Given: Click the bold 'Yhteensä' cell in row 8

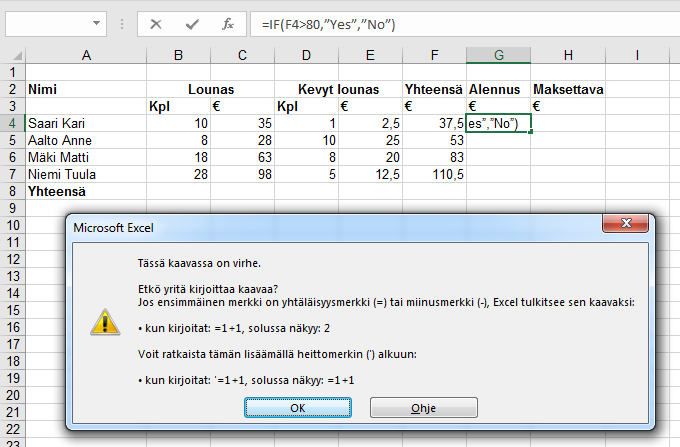Looking at the screenshot, I should [x=86, y=191].
